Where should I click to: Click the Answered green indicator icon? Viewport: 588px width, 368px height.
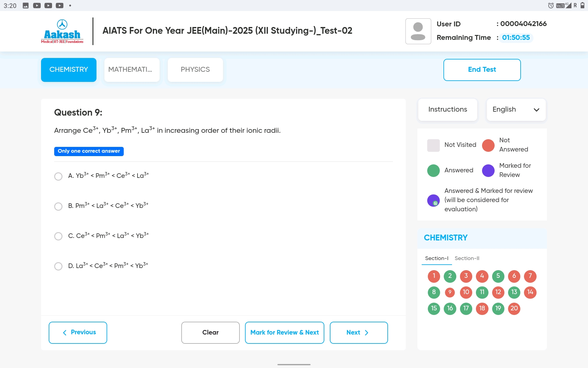coord(433,170)
